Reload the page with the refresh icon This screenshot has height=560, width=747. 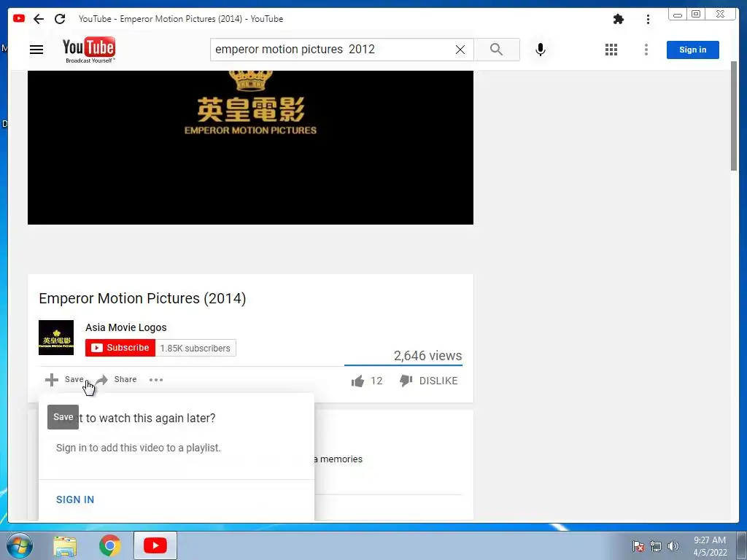pyautogui.click(x=60, y=19)
